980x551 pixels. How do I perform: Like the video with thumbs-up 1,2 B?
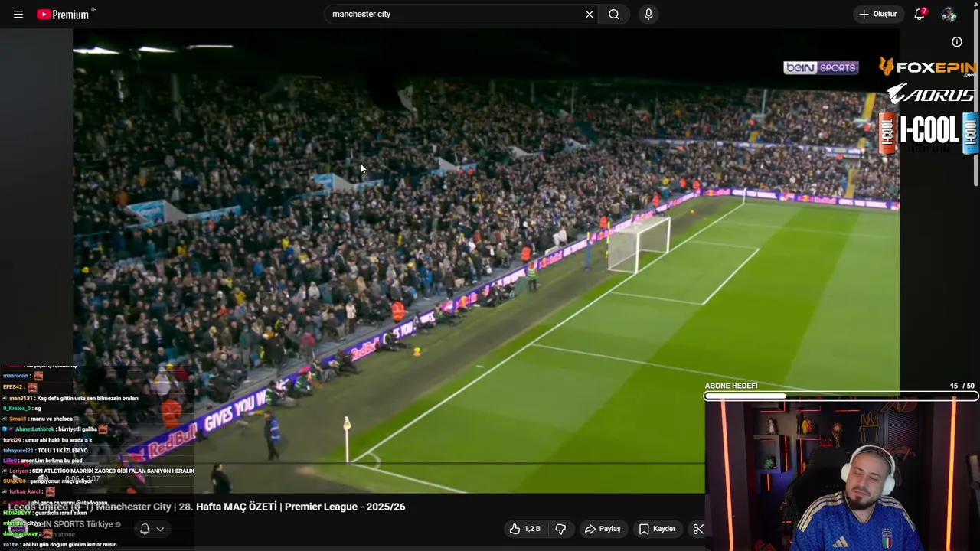pyautogui.click(x=524, y=529)
